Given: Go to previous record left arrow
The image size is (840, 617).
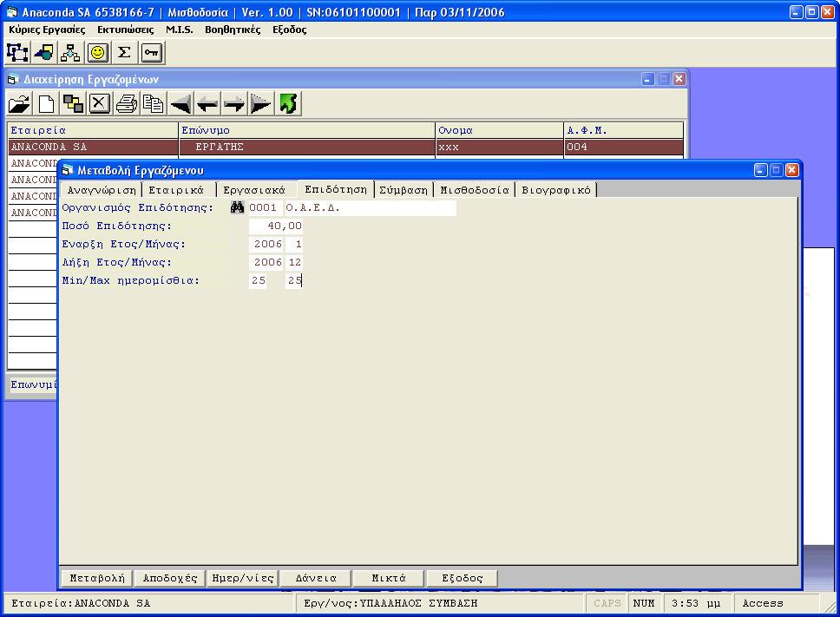Looking at the screenshot, I should click(207, 103).
